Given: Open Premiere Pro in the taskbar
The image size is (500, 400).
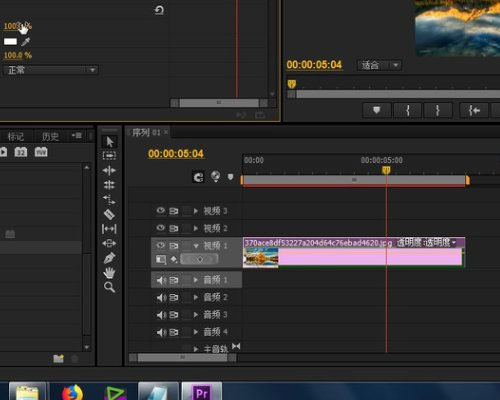Looking at the screenshot, I should click(x=202, y=391).
